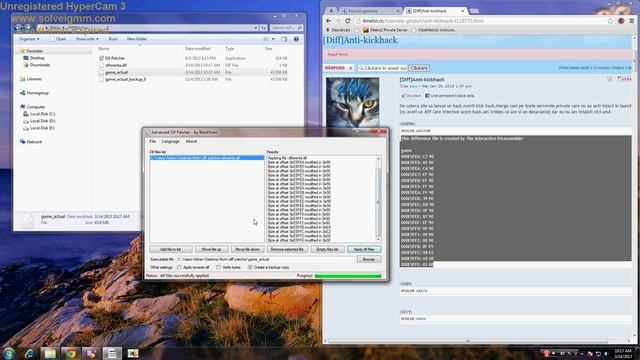Click Apply dif files button
The height and width of the screenshot is (360, 640).
pyautogui.click(x=364, y=249)
